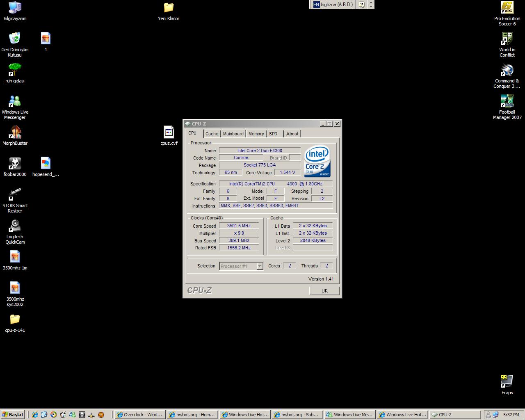Screen dimensions: 525x420
Task: Open Messenger status icon in system tray
Action: pos(488,415)
